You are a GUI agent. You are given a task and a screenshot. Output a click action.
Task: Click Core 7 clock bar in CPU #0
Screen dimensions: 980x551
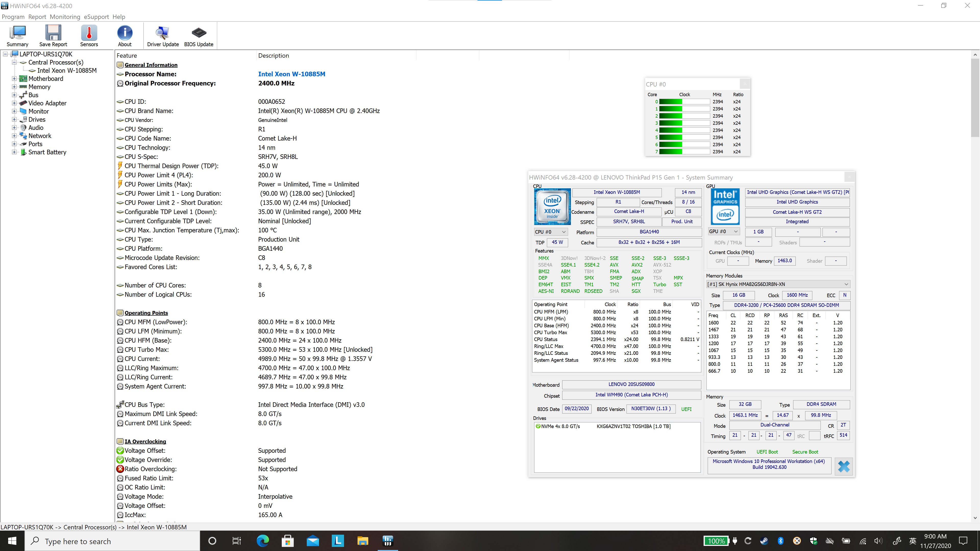(x=684, y=152)
